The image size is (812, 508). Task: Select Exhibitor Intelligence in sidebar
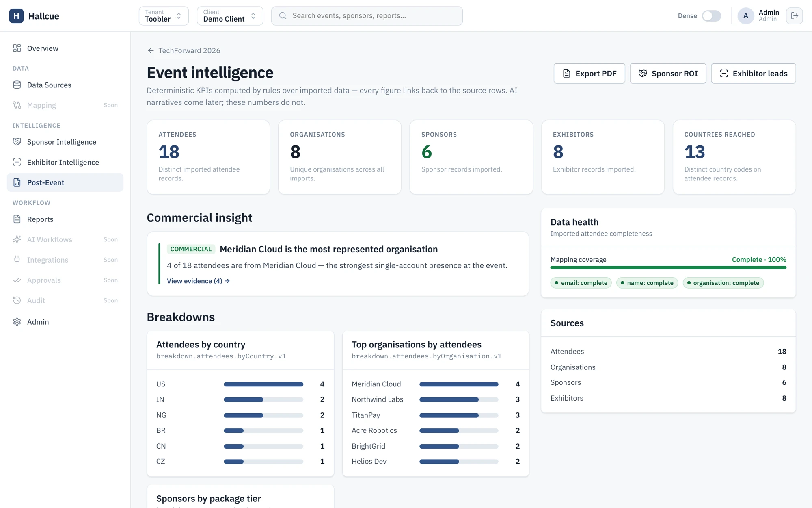point(65,162)
